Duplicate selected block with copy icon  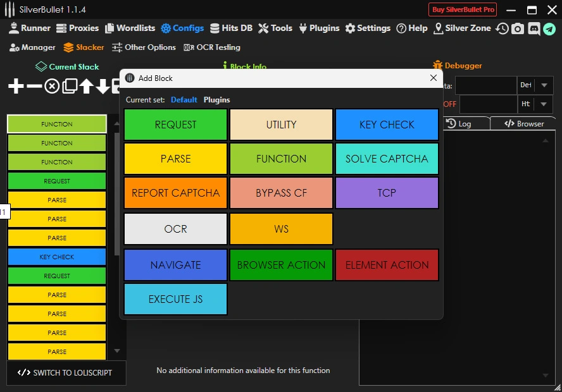70,86
